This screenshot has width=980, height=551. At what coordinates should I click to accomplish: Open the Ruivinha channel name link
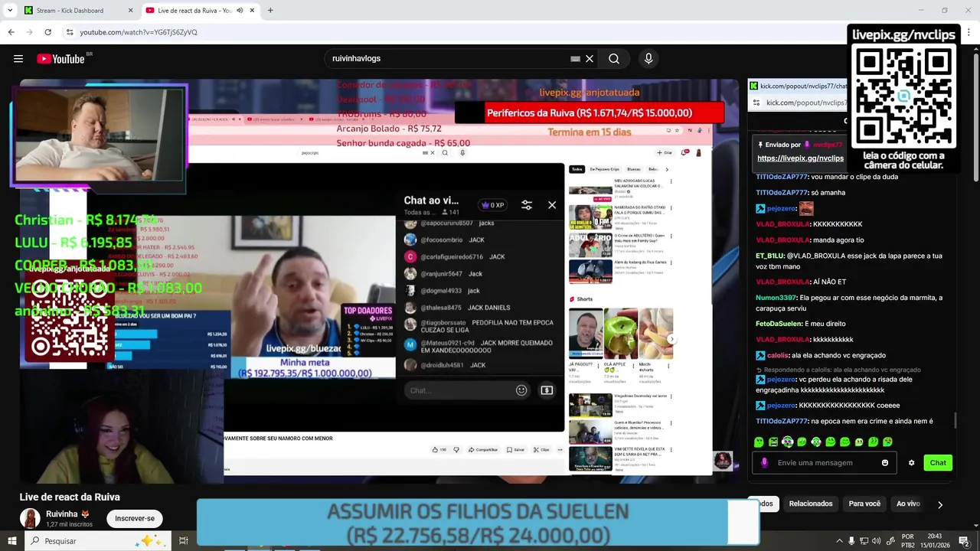(62, 514)
